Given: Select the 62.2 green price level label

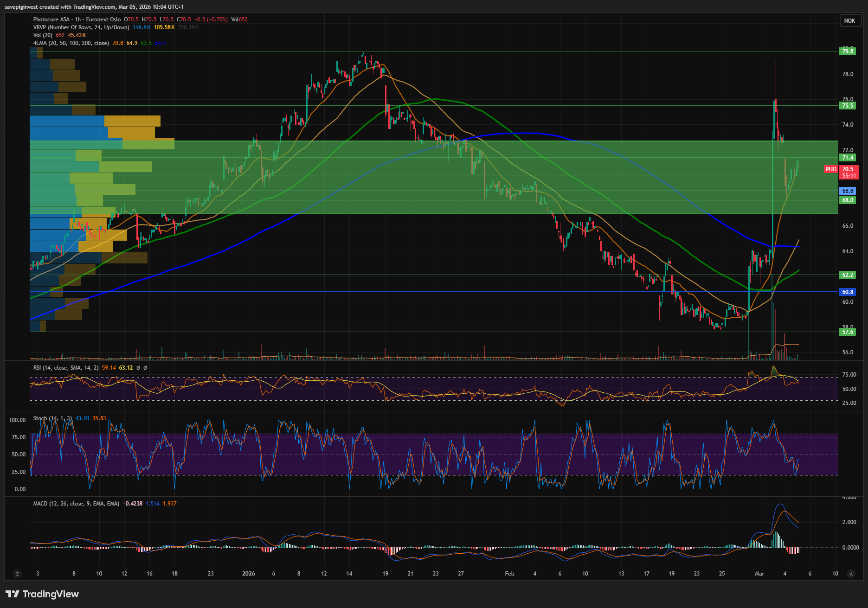Looking at the screenshot, I should click(848, 275).
